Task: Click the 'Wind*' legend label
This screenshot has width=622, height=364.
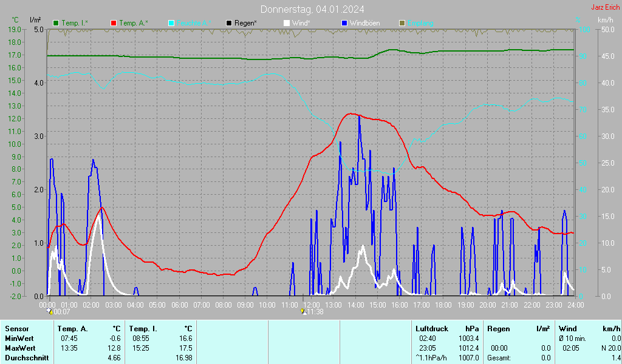Action: click(301, 23)
